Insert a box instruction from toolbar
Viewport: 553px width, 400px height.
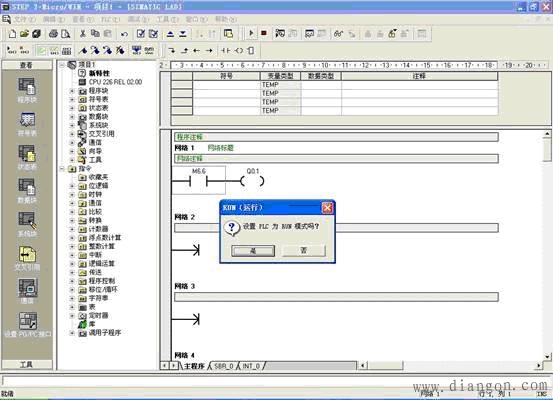point(251,50)
